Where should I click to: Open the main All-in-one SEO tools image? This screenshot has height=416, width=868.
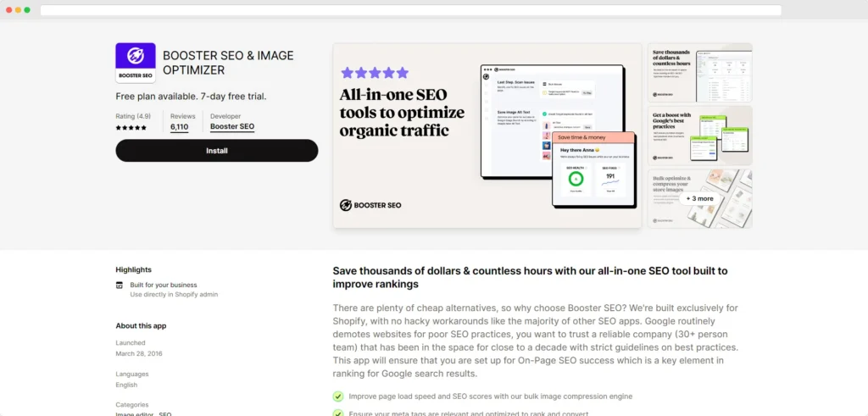point(487,136)
